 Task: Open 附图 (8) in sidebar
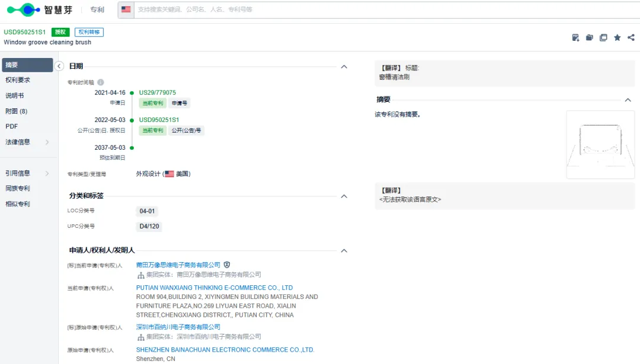click(x=17, y=111)
